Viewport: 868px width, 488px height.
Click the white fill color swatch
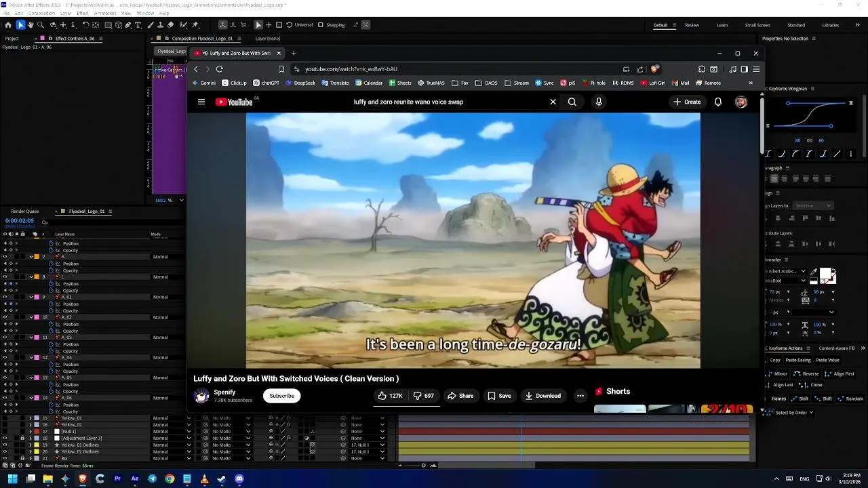(x=825, y=273)
